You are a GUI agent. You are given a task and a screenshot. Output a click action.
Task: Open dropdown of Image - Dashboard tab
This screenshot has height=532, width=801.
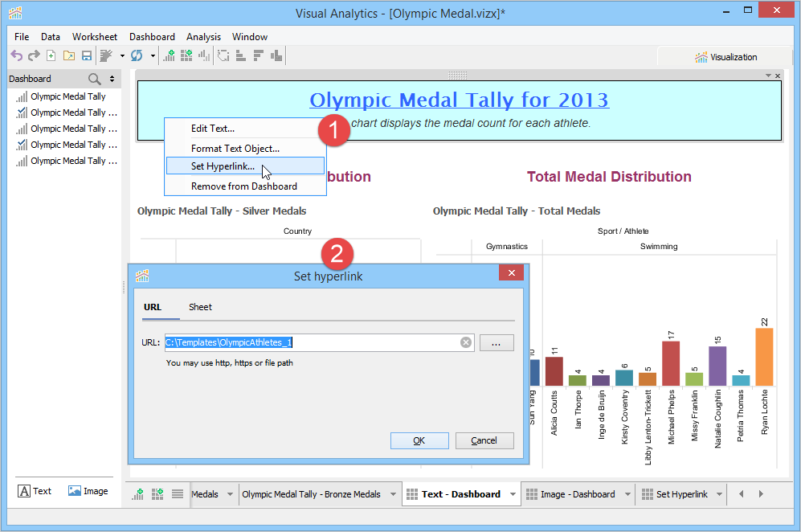point(627,494)
